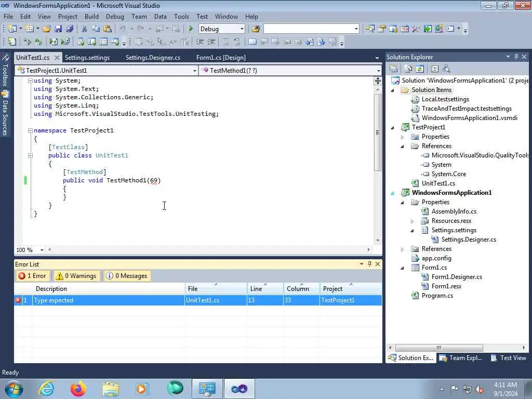Screen dimensions: 532x399
Task: Open the Data Sources side tab
Action: click(x=5, y=114)
